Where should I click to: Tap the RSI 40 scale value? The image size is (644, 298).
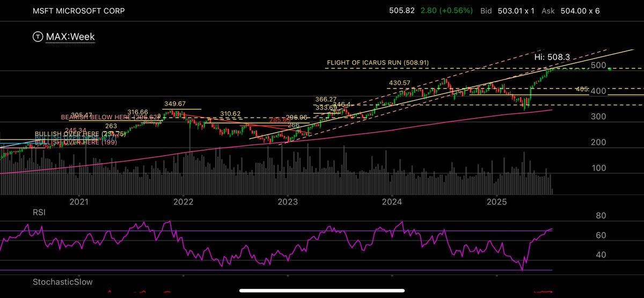pyautogui.click(x=602, y=255)
